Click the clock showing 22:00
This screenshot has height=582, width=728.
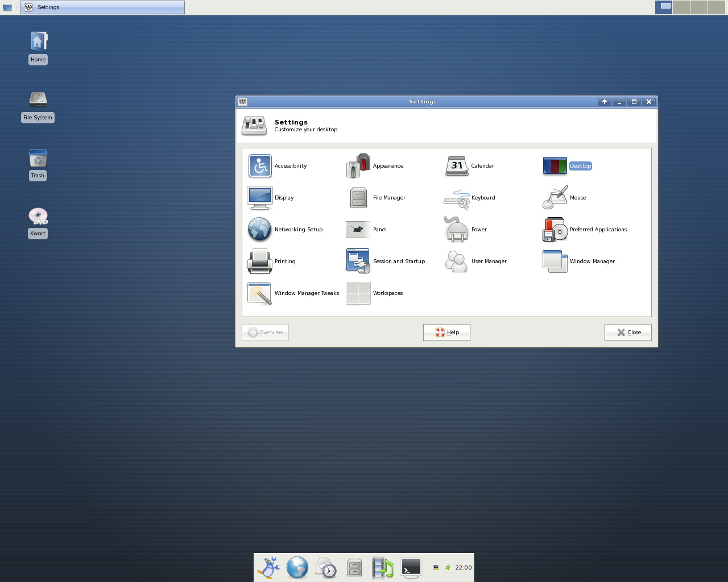pos(464,567)
